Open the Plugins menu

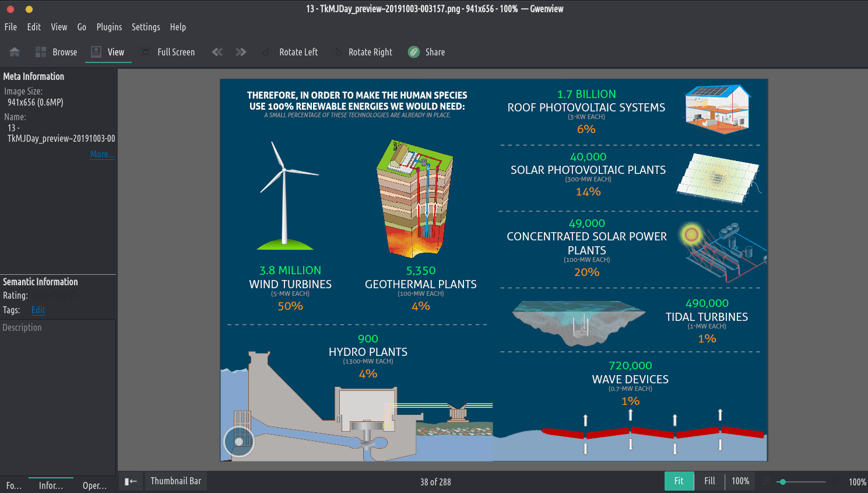point(109,27)
